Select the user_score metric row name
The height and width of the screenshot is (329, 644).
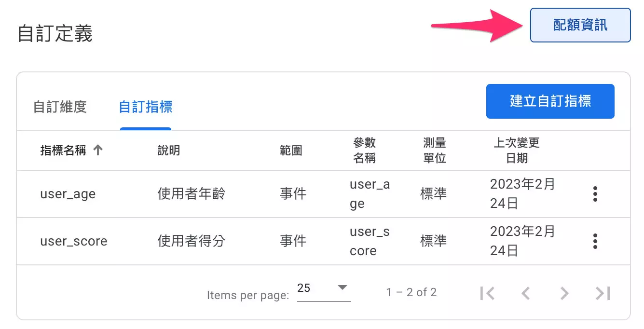[x=74, y=241]
